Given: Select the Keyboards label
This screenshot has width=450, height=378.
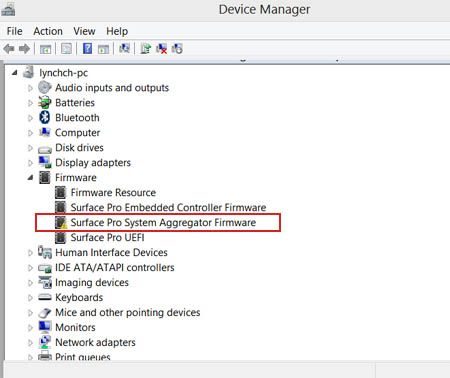Looking at the screenshot, I should pyautogui.click(x=79, y=297).
